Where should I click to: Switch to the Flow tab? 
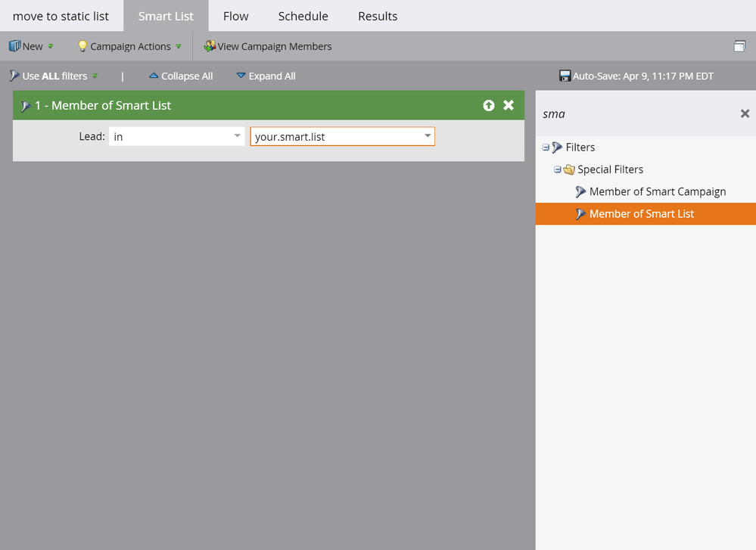click(x=235, y=16)
